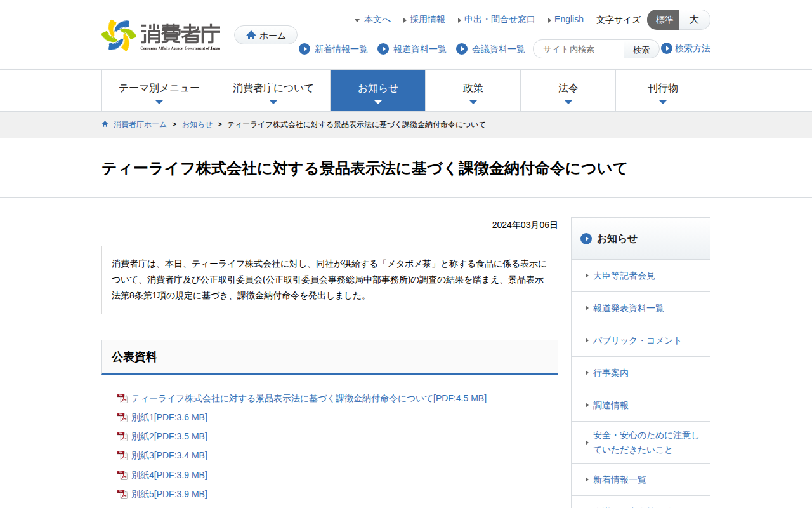Open the 採用情報 link

tap(428, 20)
